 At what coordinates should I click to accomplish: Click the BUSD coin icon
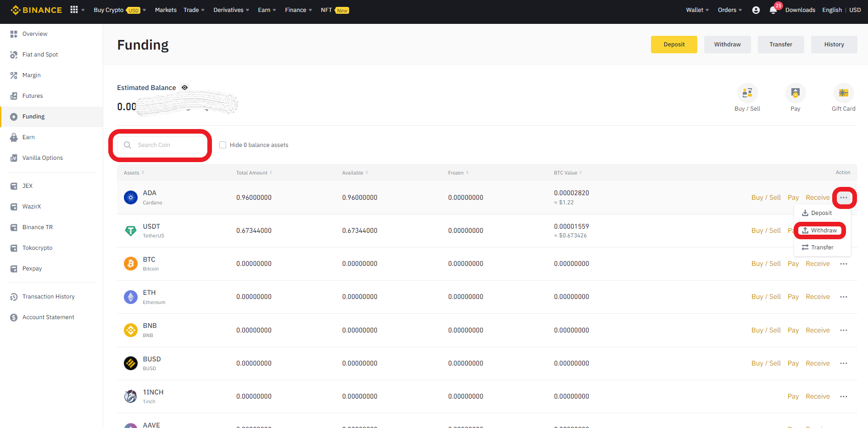point(131,363)
